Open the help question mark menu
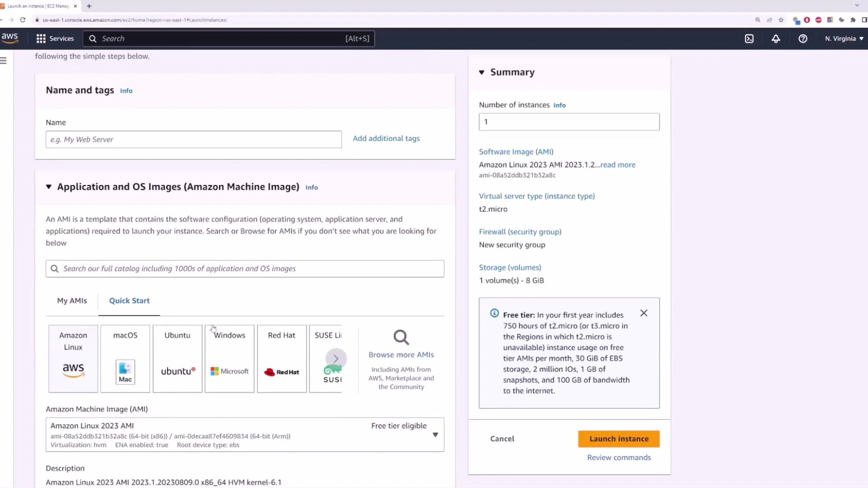 [803, 39]
